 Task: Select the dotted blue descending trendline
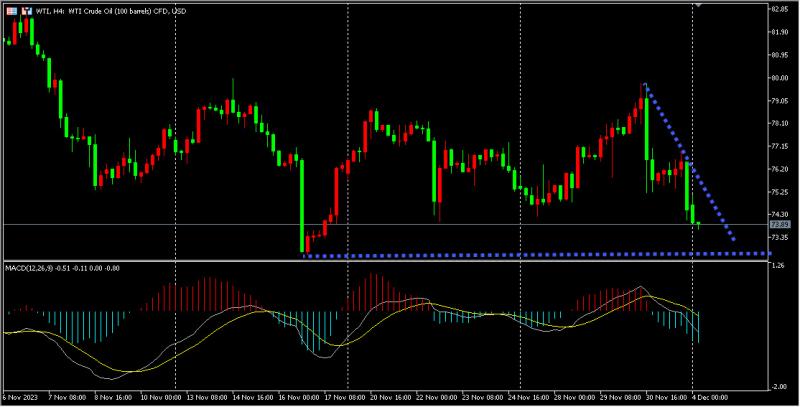coord(690,162)
